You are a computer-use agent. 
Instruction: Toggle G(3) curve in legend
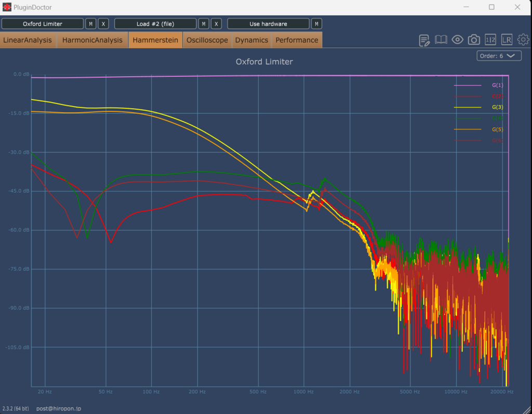coord(478,107)
